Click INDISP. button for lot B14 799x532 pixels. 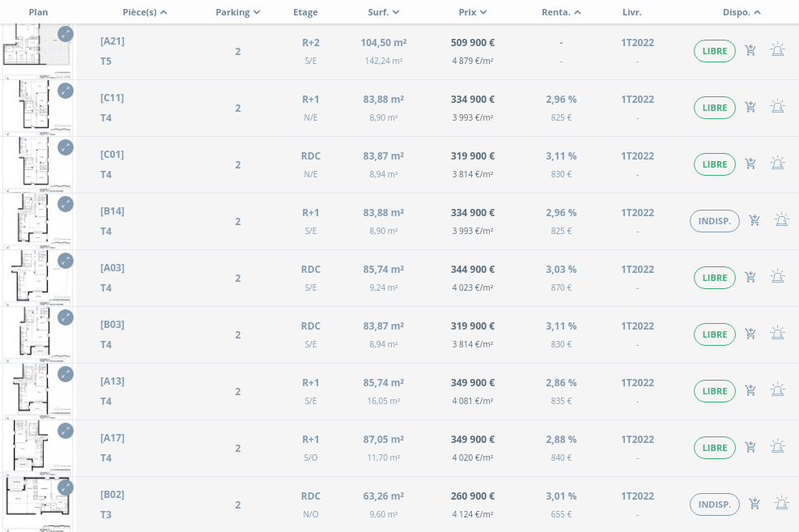tap(714, 221)
